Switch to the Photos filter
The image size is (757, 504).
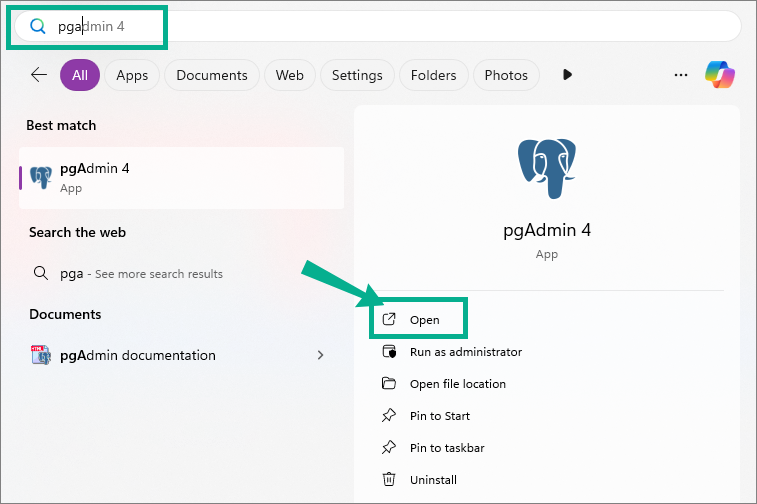[x=506, y=75]
